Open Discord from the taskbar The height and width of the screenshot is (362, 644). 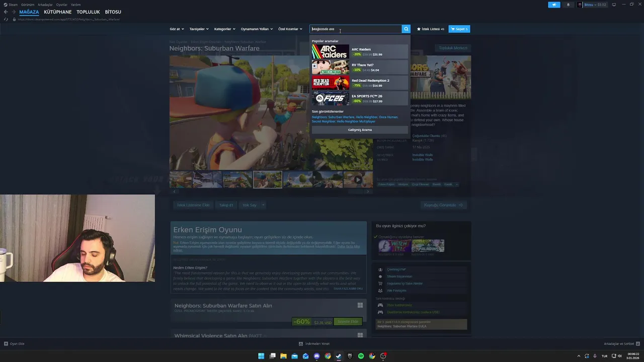coord(316,356)
